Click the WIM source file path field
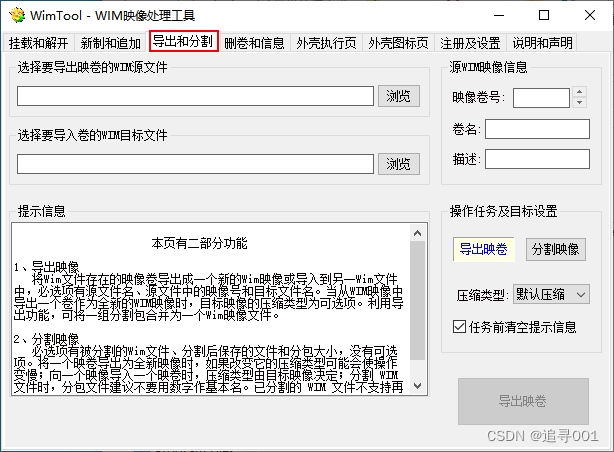 (x=195, y=96)
